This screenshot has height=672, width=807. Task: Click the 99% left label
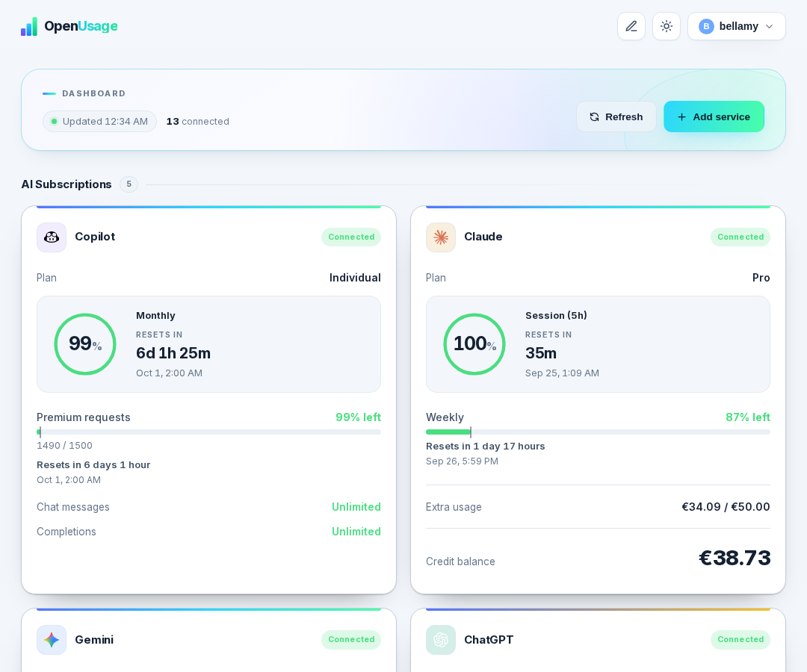tap(358, 417)
